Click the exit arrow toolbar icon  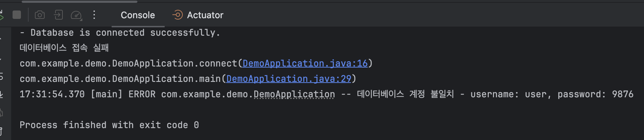pos(58,15)
